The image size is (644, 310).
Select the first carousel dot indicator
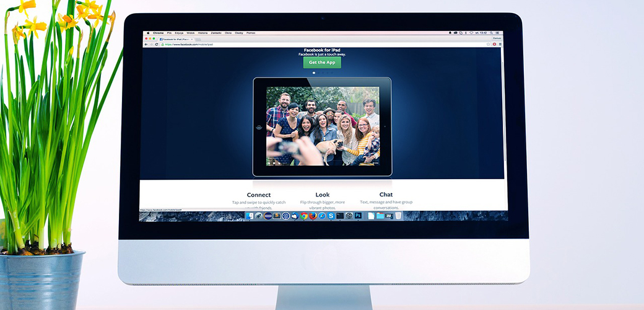point(314,73)
